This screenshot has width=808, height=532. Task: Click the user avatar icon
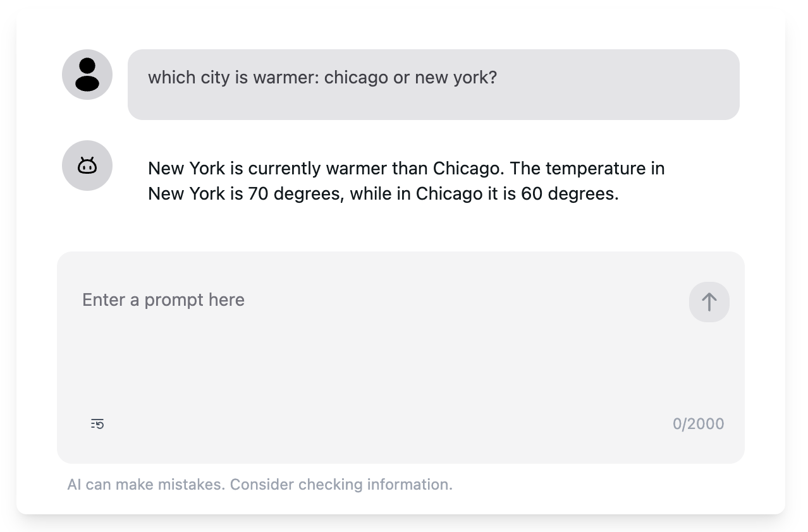point(87,75)
